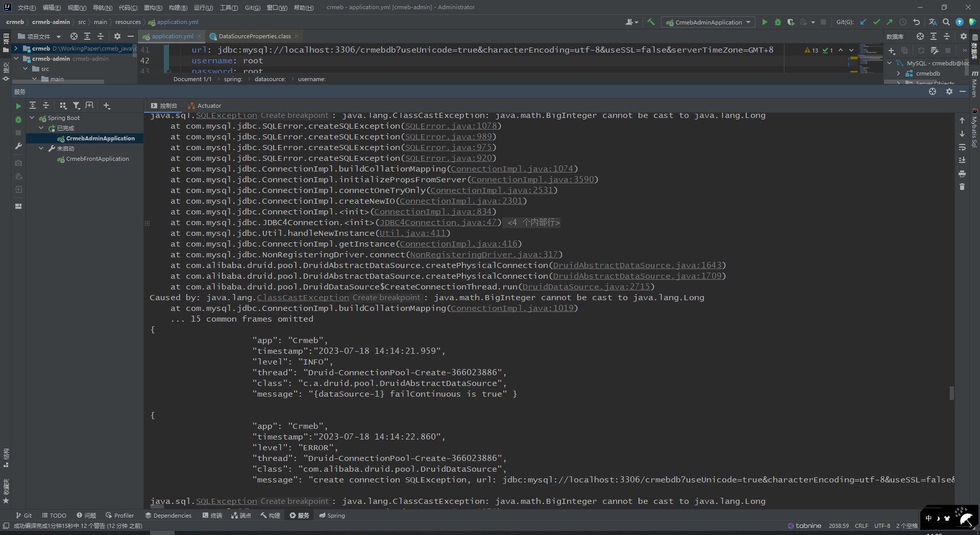Stop the running process in the main toolbar
This screenshot has height=535, width=980.
coord(823,22)
